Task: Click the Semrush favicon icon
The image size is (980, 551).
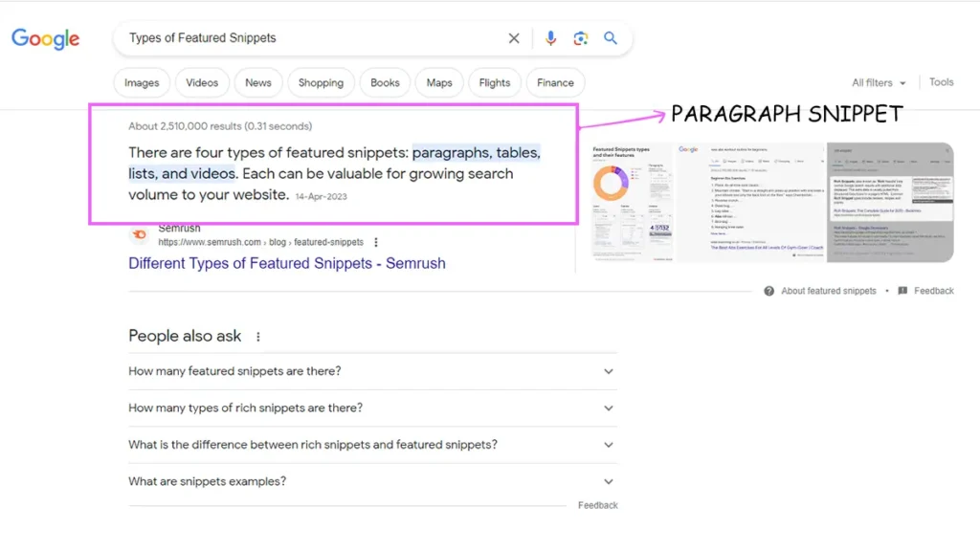Action: (140, 235)
